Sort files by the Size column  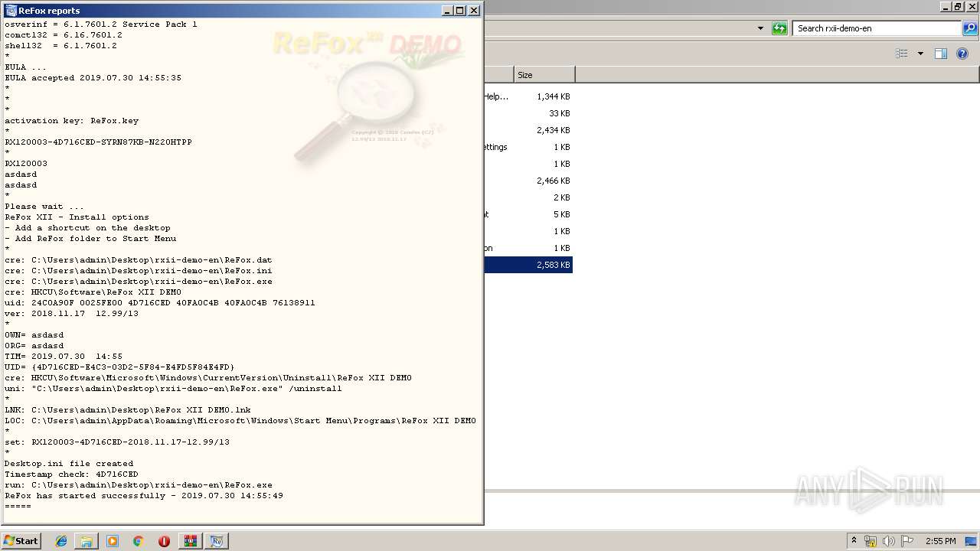(x=544, y=75)
